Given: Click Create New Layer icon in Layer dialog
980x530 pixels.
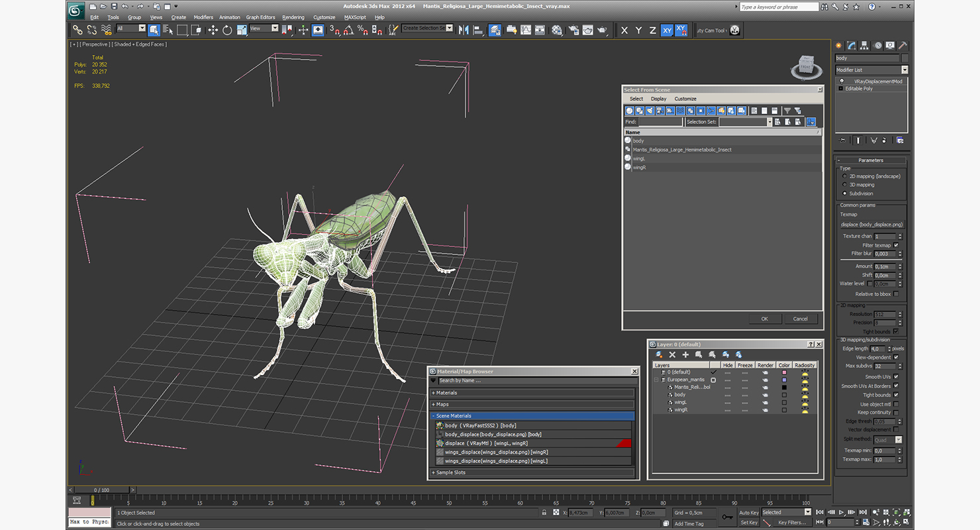Looking at the screenshot, I should click(660, 355).
